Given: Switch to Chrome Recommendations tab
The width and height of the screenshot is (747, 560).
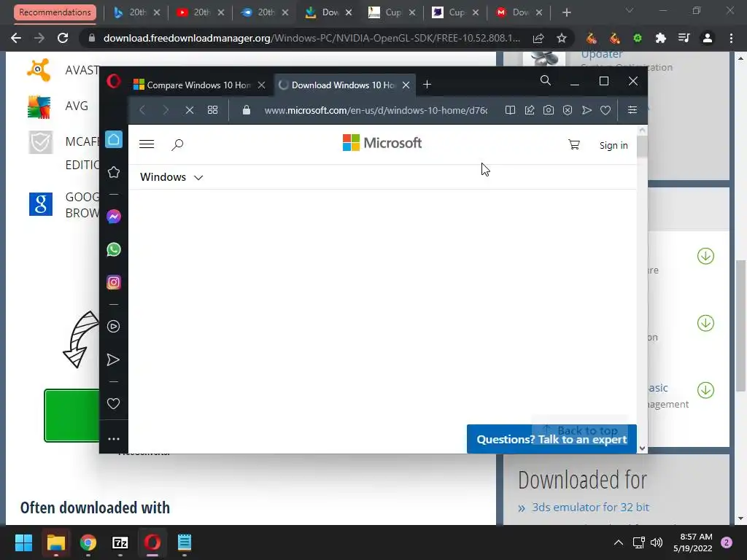Looking at the screenshot, I should [x=55, y=12].
